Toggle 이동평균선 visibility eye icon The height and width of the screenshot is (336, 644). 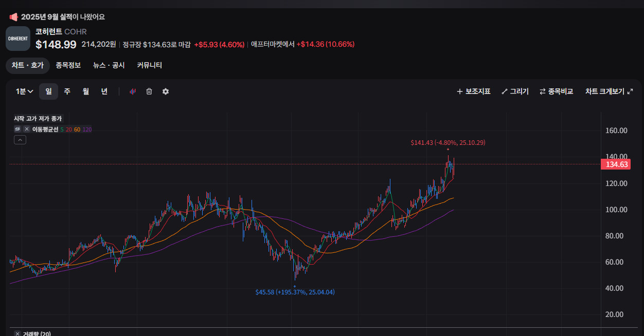[17, 129]
